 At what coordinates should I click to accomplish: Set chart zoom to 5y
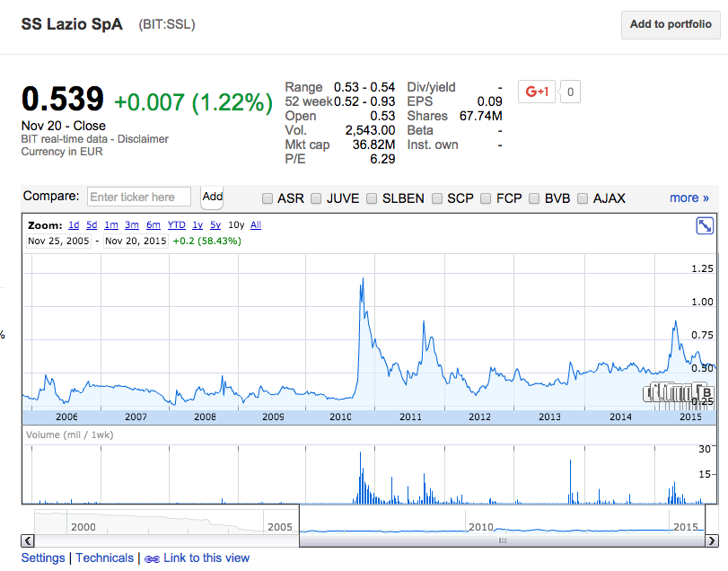(x=215, y=225)
